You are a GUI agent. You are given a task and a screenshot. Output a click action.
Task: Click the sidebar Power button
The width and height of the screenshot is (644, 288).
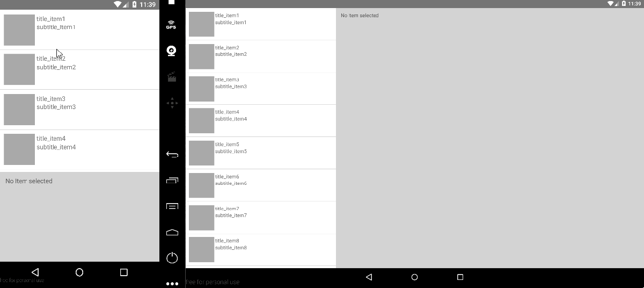click(172, 258)
